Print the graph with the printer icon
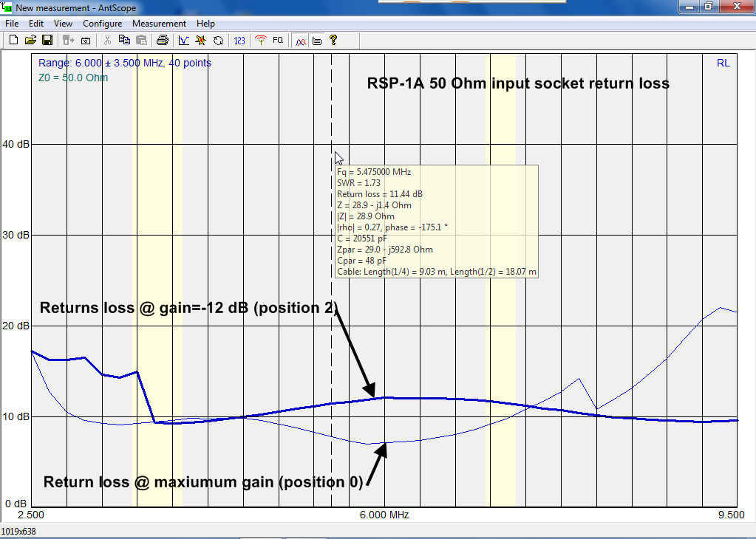The height and width of the screenshot is (539, 756). 163,41
